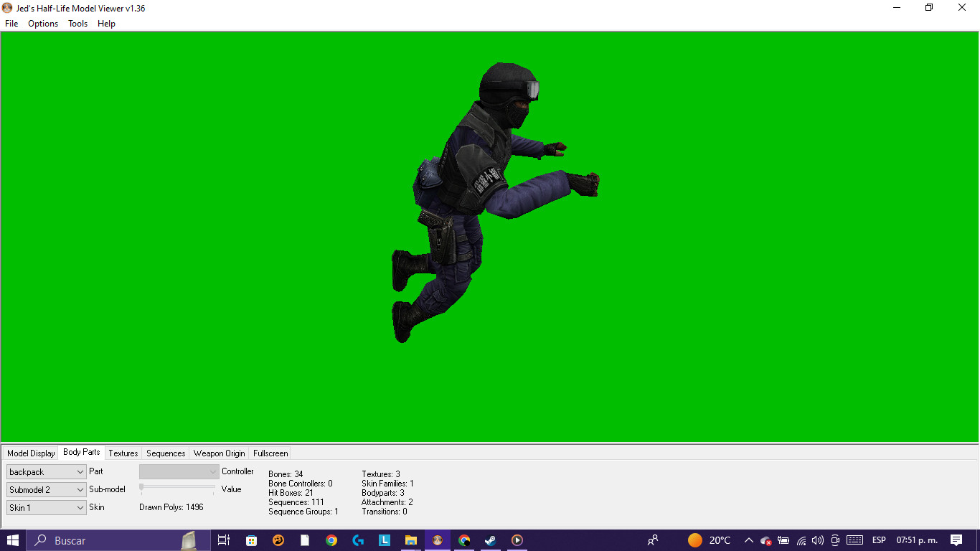Click the Model Viewer taskbar icon
The width and height of the screenshot is (980, 551).
point(438,540)
